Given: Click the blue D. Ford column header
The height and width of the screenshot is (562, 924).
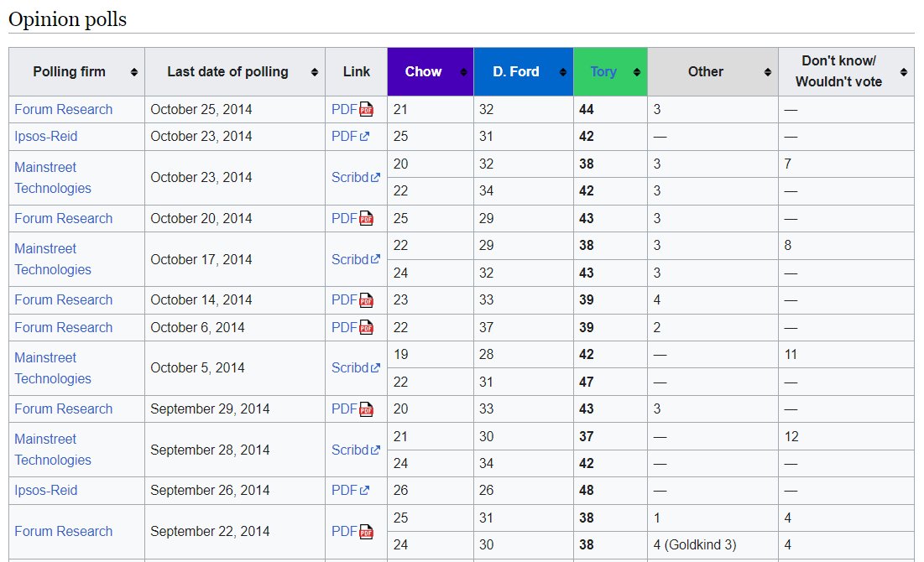Looking at the screenshot, I should coord(515,72).
